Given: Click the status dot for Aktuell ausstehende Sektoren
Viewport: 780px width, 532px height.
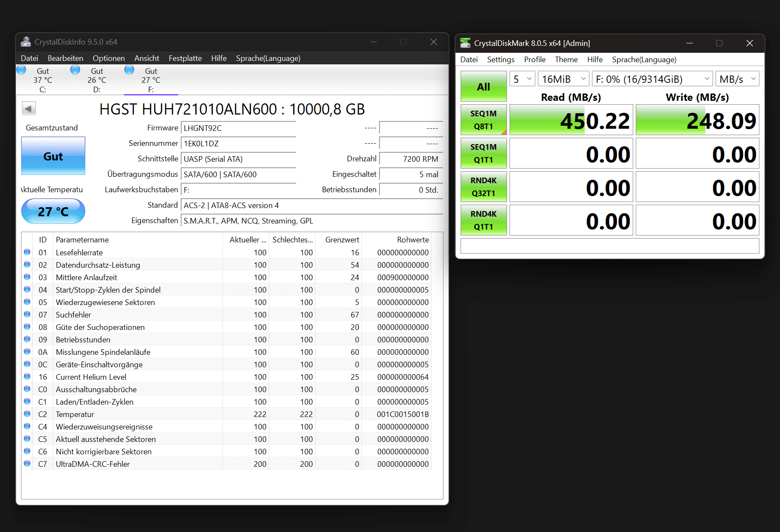Looking at the screenshot, I should pos(27,439).
